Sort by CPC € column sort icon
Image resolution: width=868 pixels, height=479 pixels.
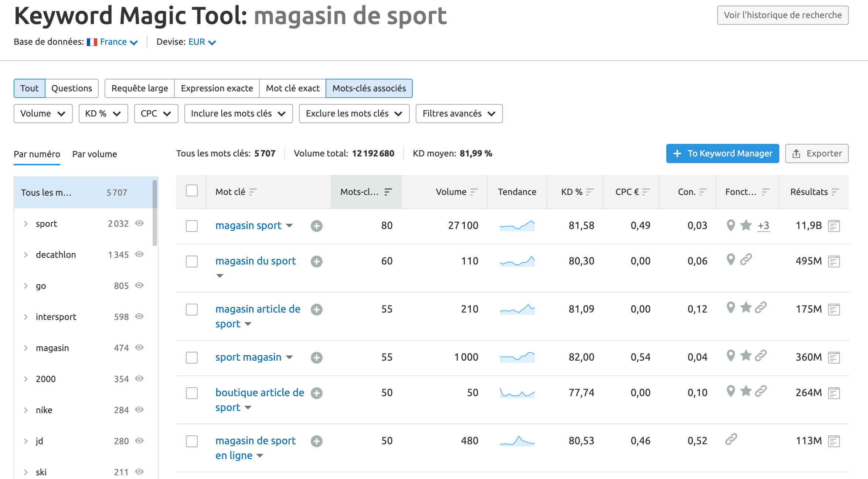646,192
